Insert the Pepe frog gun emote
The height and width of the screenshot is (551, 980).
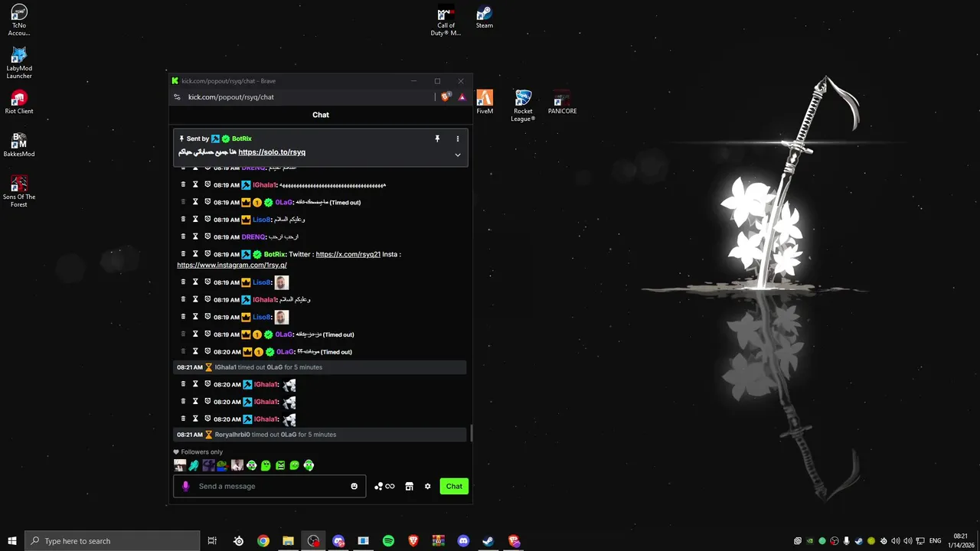[223, 465]
